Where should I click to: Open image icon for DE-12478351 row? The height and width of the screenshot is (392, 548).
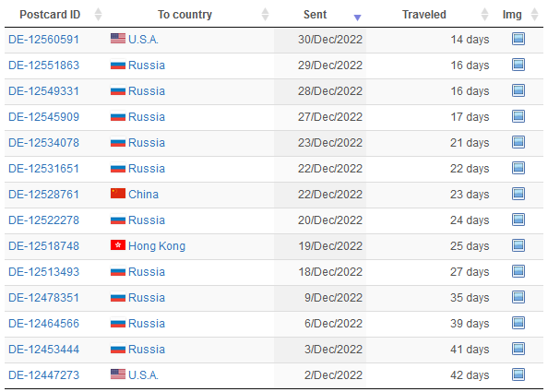(x=518, y=297)
